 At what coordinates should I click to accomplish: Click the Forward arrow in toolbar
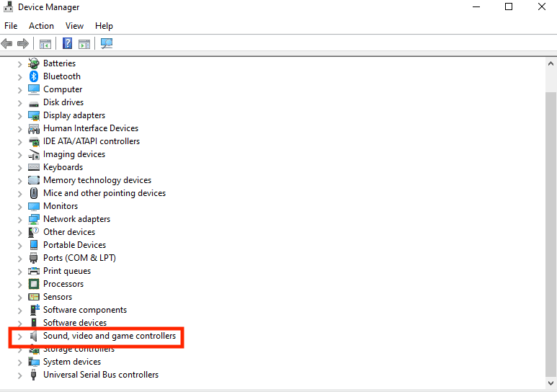pos(23,44)
